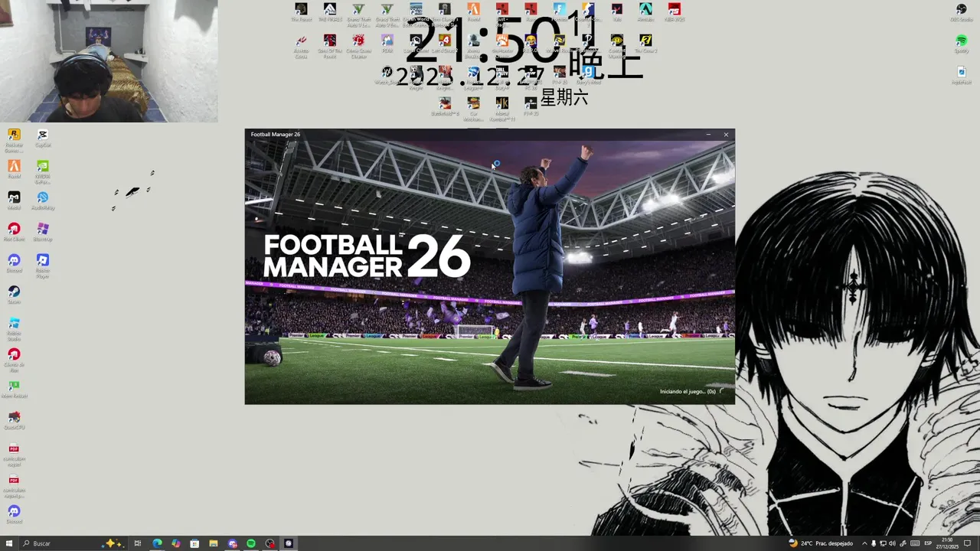Open AudioRelay desktop shortcut
Image resolution: width=980 pixels, height=551 pixels.
pyautogui.click(x=43, y=200)
